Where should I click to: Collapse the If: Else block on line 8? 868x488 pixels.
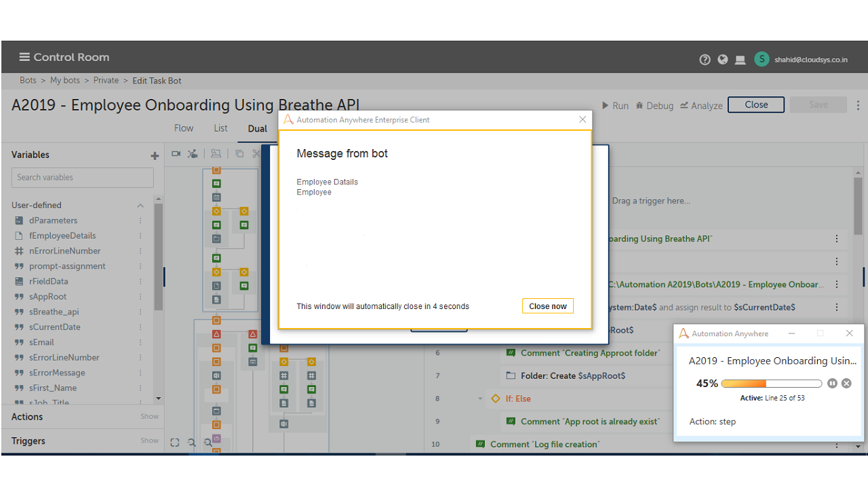pyautogui.click(x=481, y=399)
